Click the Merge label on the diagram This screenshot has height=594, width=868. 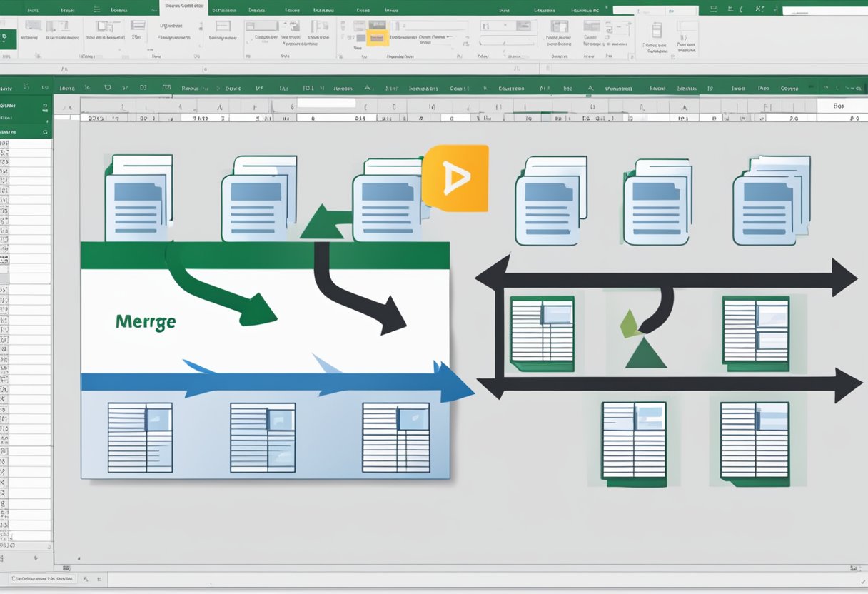[x=146, y=321]
